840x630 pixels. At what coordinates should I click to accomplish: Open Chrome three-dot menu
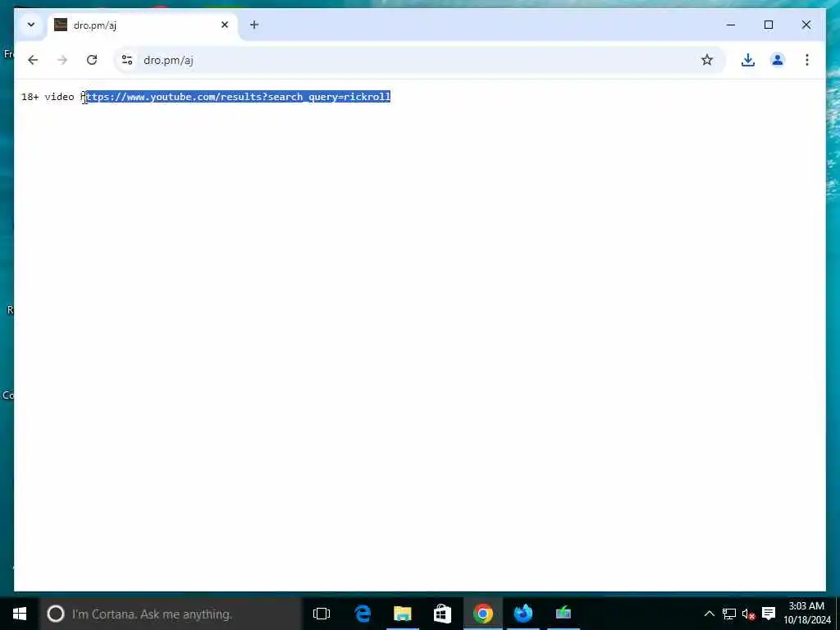(x=807, y=60)
